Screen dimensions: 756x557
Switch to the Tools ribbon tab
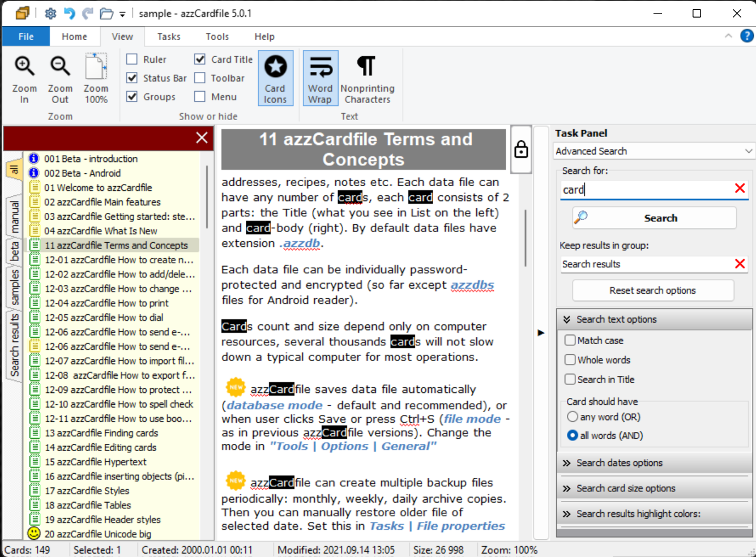pos(217,36)
